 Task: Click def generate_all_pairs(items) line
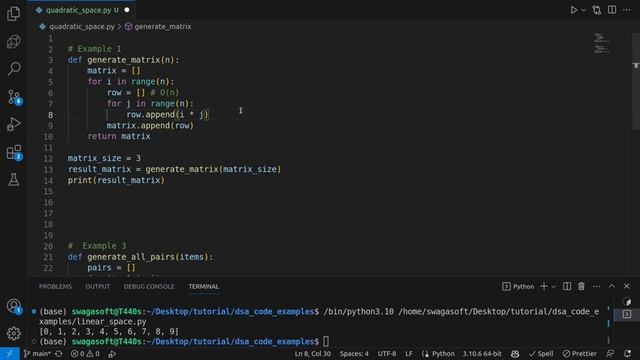140,257
